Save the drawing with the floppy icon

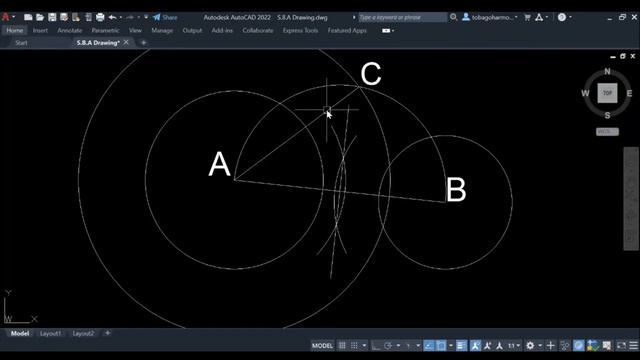(x=52, y=17)
